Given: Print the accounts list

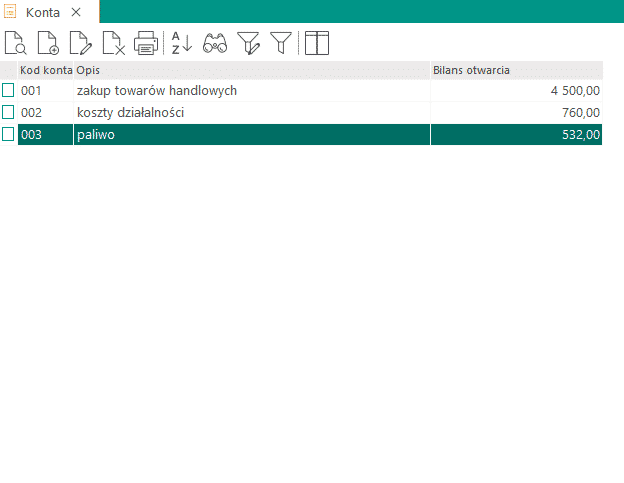Looking at the screenshot, I should tap(146, 43).
